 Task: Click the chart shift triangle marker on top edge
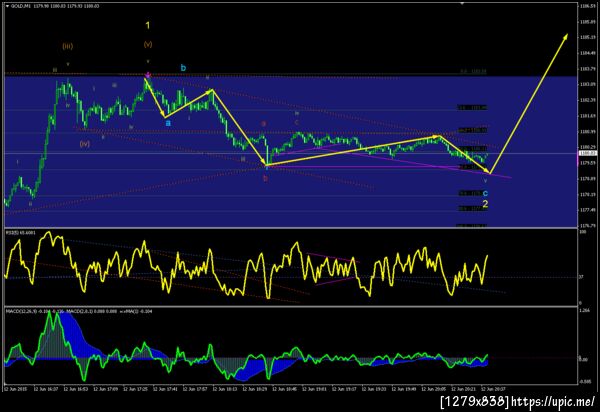coord(462,3)
